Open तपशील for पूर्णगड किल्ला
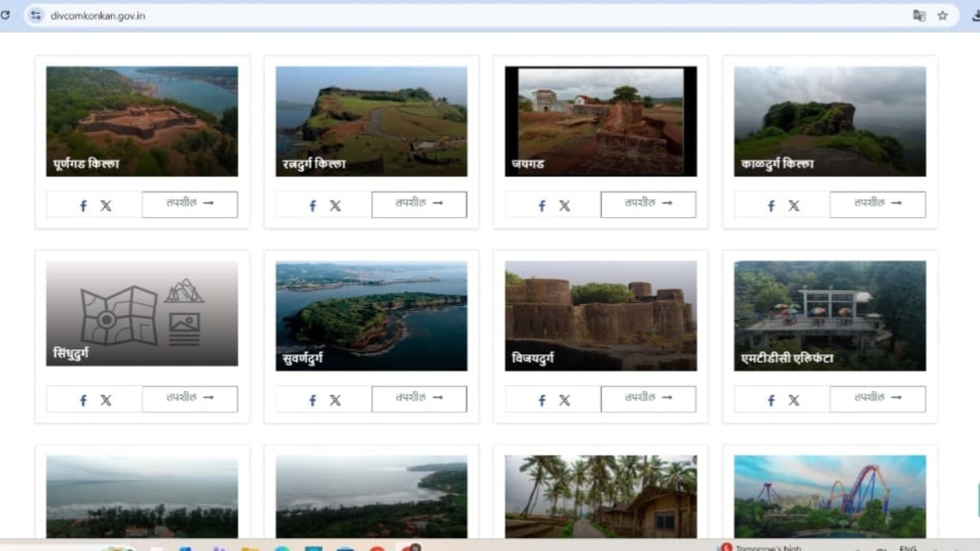The image size is (980, 551). point(189,204)
